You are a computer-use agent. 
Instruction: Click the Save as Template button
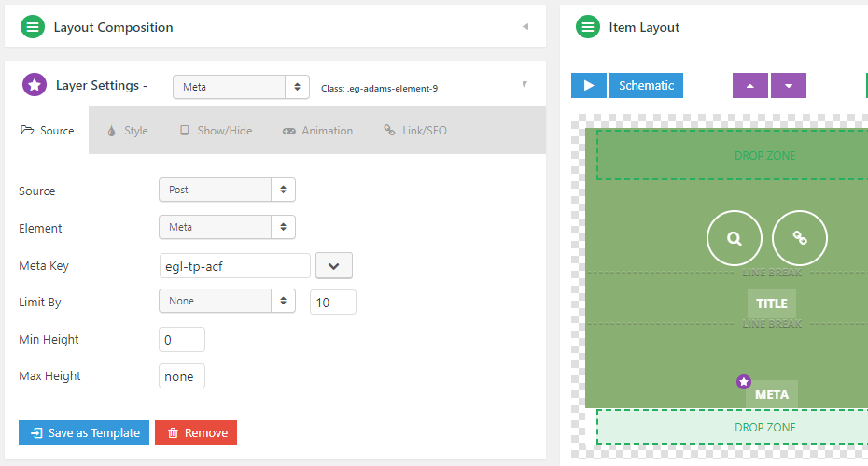pos(84,432)
